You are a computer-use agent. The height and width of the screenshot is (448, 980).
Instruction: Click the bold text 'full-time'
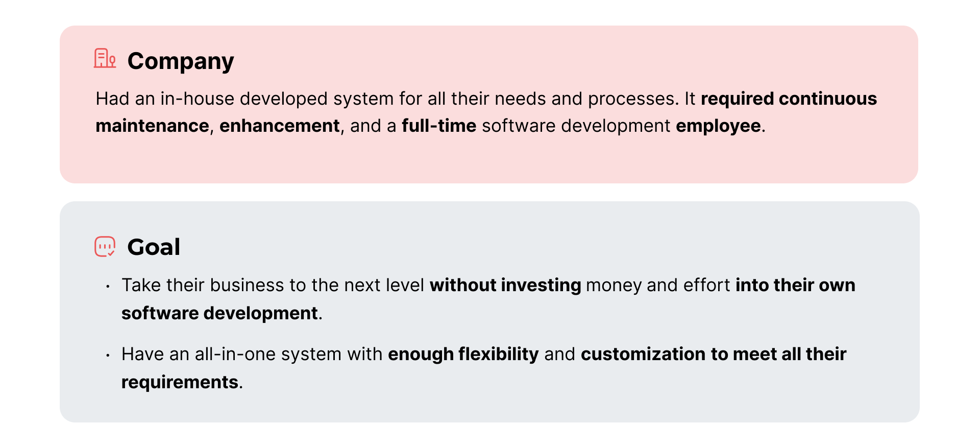[x=439, y=126]
